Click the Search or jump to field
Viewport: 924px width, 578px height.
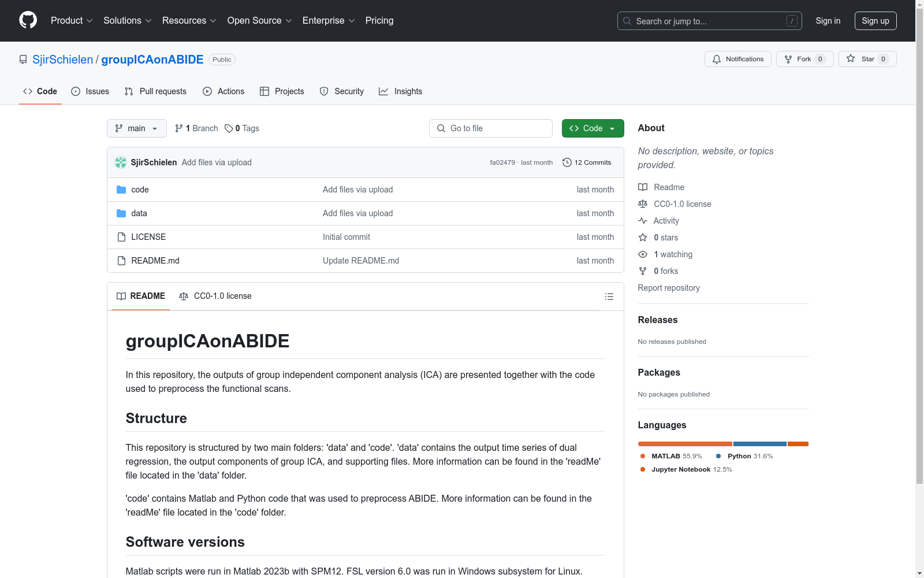point(709,21)
